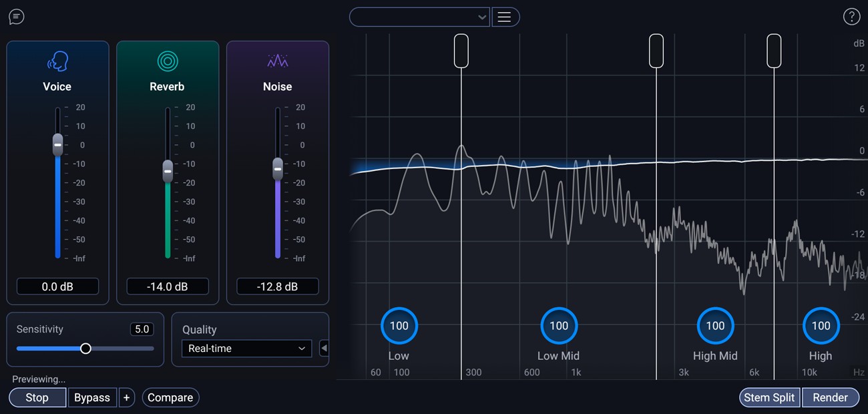Select the Voice module headset icon
The height and width of the screenshot is (414, 868).
[57, 61]
